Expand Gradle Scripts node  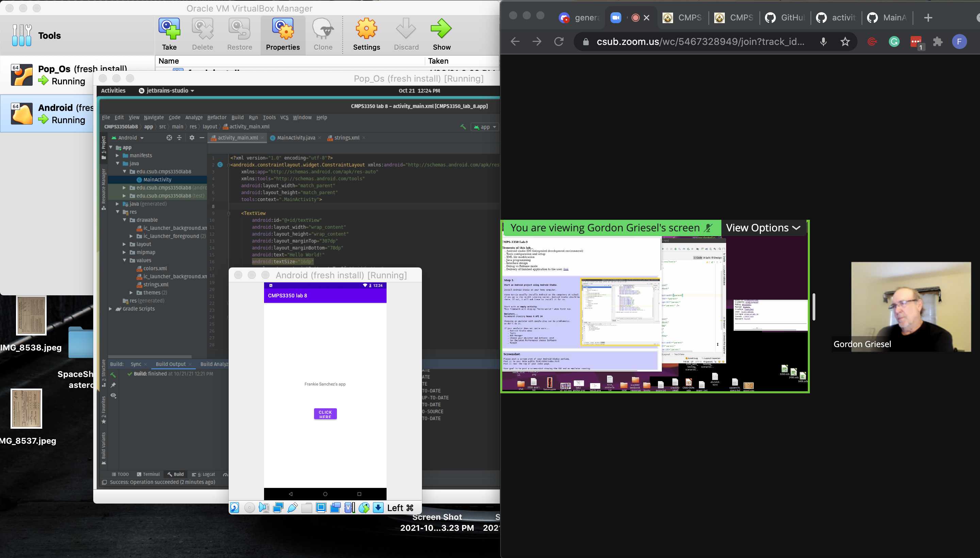pyautogui.click(x=110, y=309)
